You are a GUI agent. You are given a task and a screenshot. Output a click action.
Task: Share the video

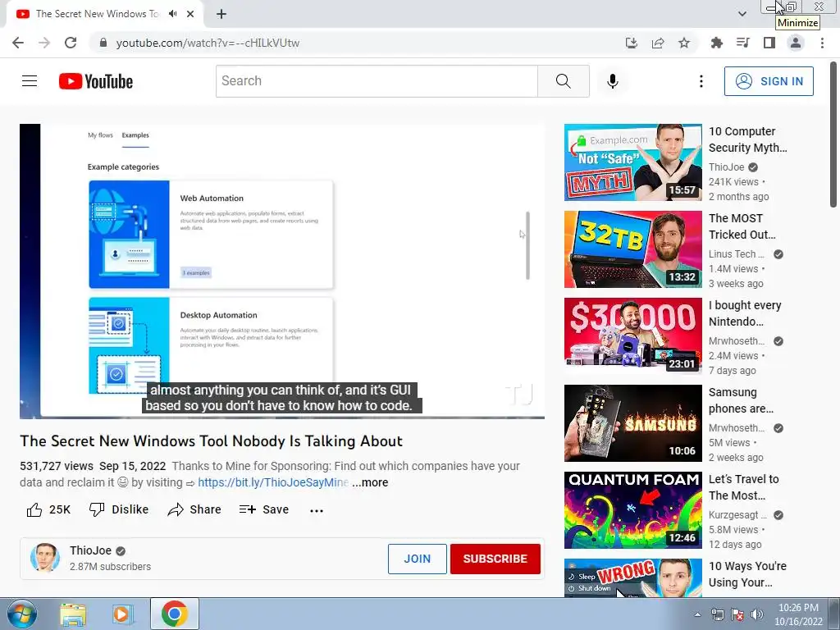[x=194, y=509]
